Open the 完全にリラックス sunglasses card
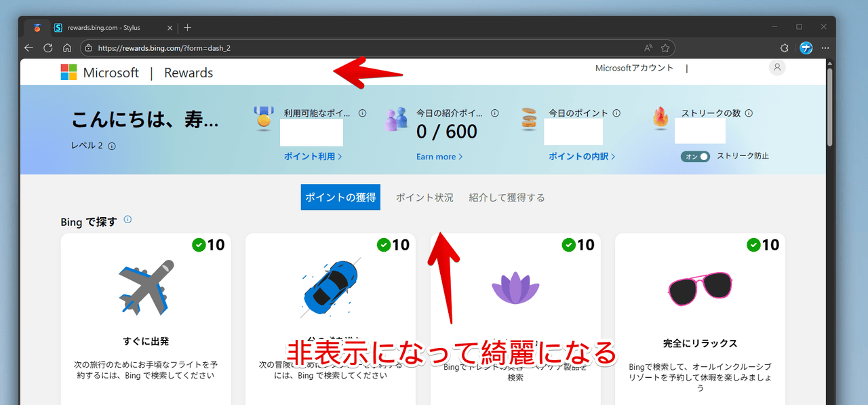The width and height of the screenshot is (868, 405). [x=700, y=319]
